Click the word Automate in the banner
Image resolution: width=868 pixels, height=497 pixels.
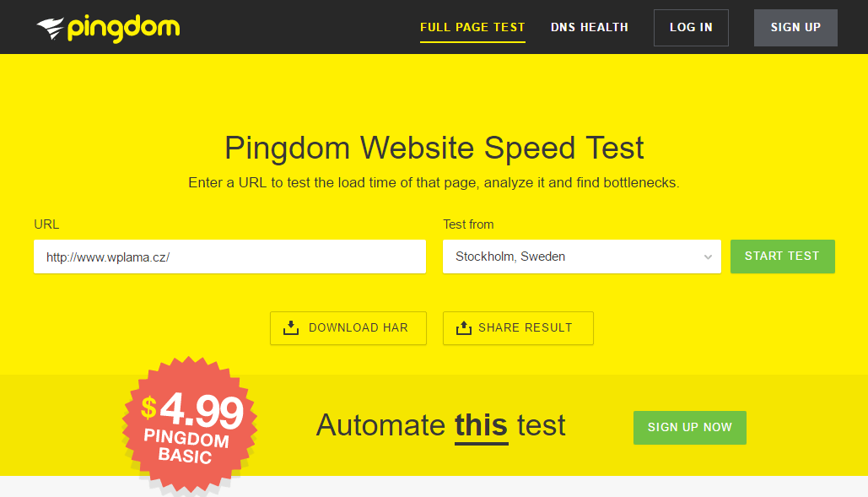(380, 425)
